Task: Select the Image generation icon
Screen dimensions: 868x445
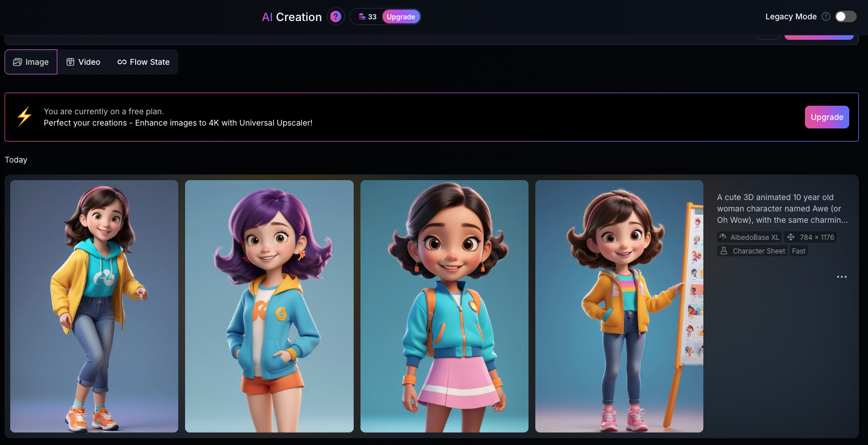Action: tap(17, 61)
